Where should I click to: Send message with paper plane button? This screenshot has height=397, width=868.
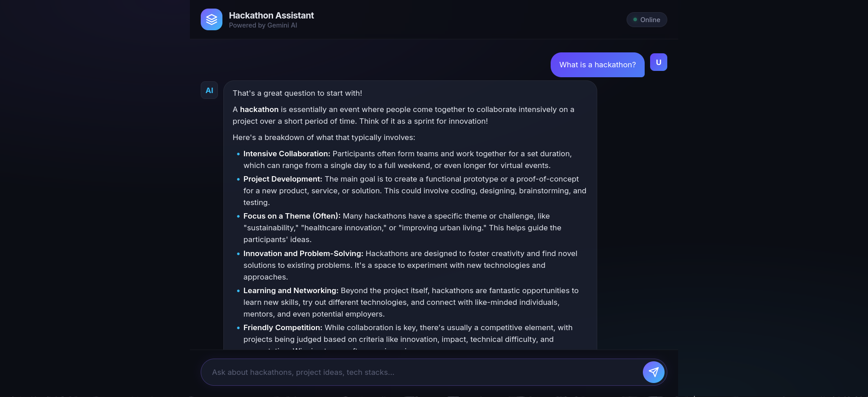(653, 372)
